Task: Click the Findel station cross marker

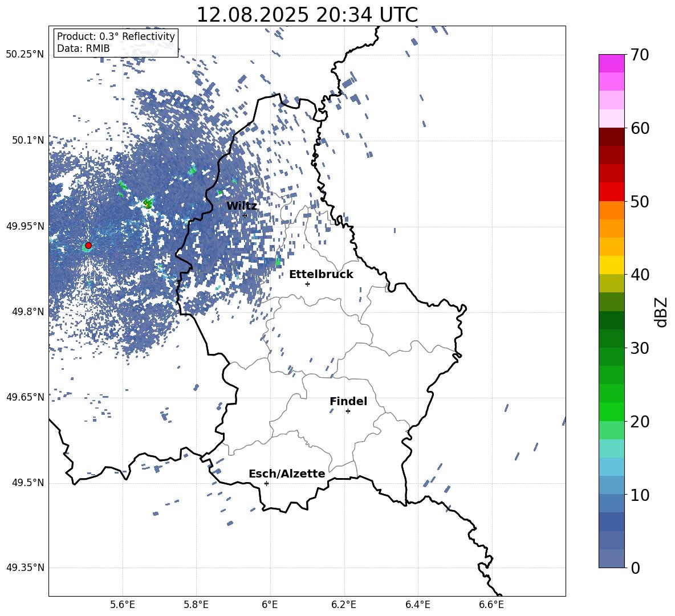Action: [x=348, y=411]
